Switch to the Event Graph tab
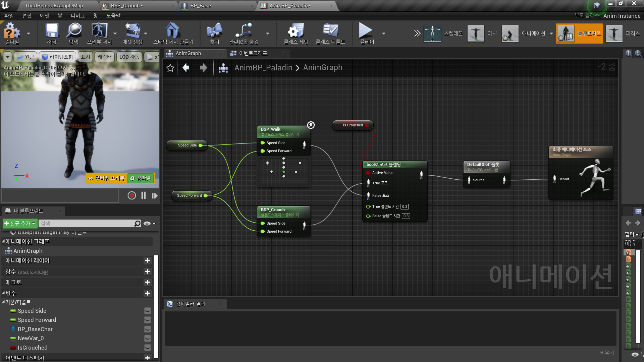 click(253, 53)
